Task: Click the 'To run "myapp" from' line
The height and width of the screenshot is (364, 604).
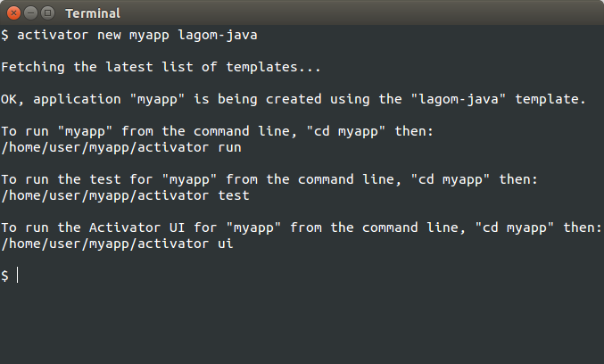Action: pos(218,131)
